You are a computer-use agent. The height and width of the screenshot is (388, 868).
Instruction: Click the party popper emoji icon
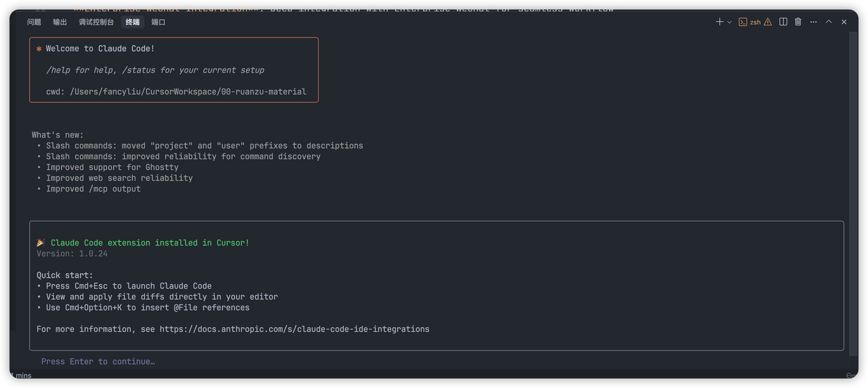pyautogui.click(x=41, y=243)
